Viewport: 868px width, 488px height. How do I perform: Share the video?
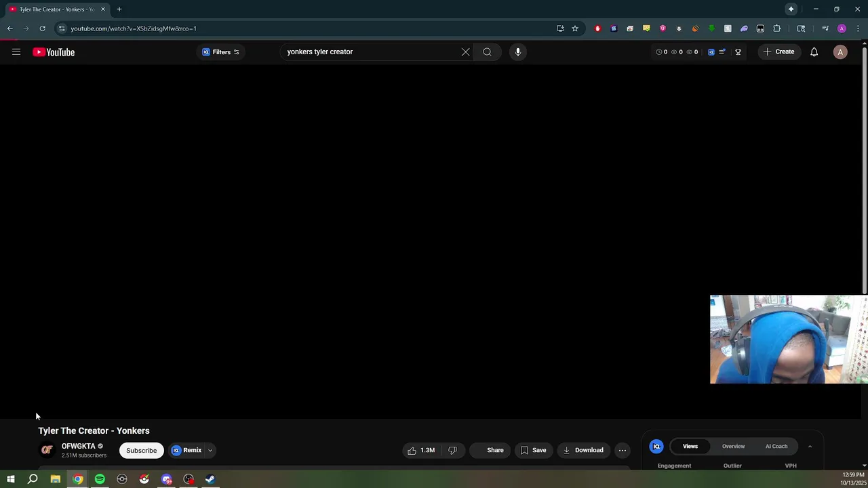coord(490,450)
